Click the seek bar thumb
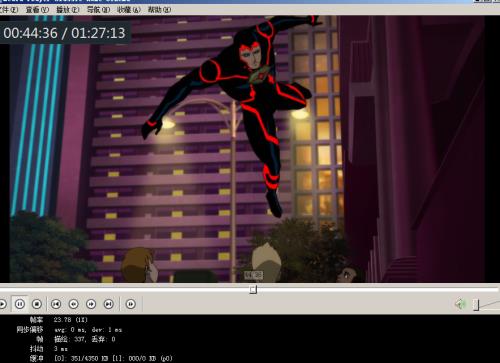 click(253, 289)
